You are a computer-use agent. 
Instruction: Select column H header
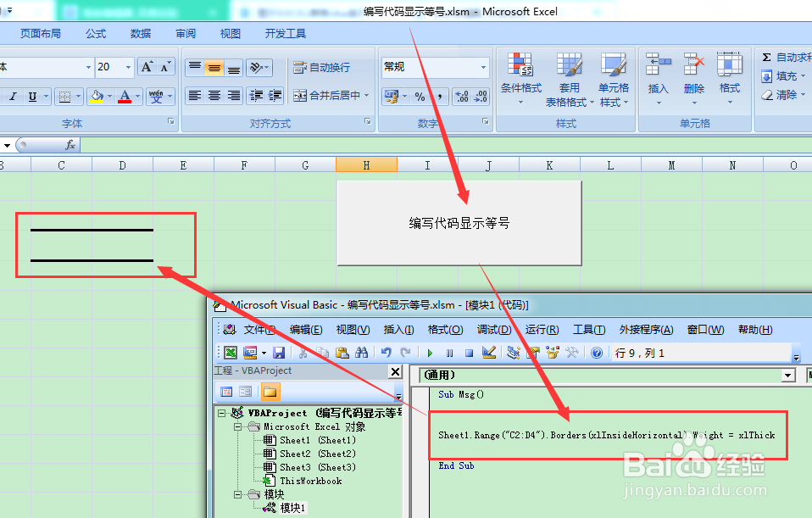click(366, 165)
